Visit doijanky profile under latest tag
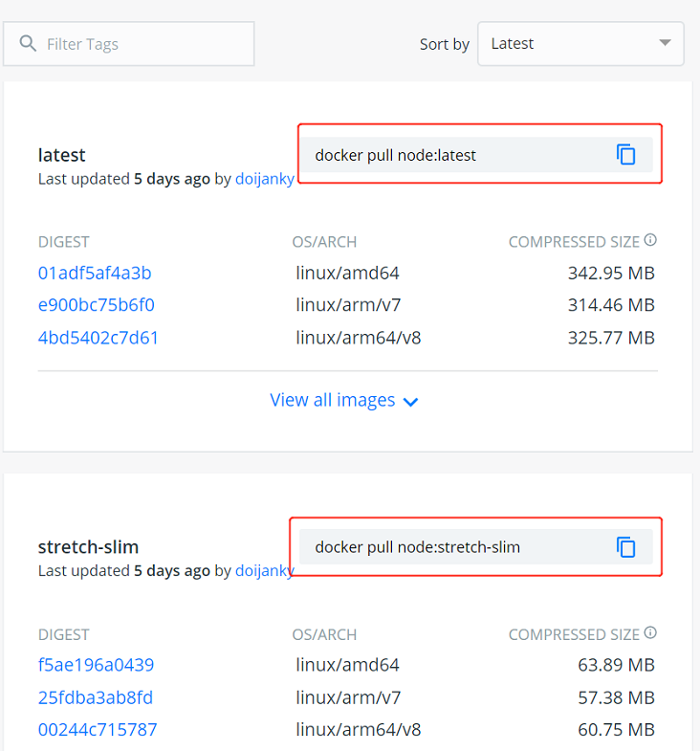700x751 pixels. (265, 179)
